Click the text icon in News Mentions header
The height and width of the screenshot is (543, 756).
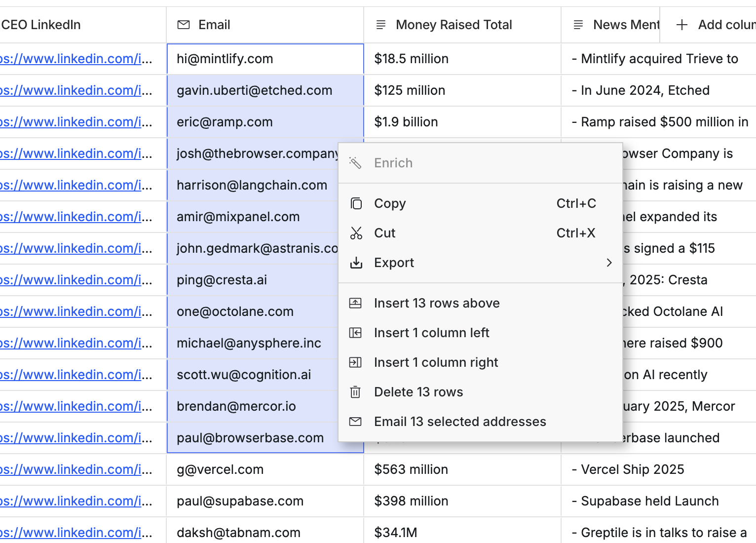(578, 25)
